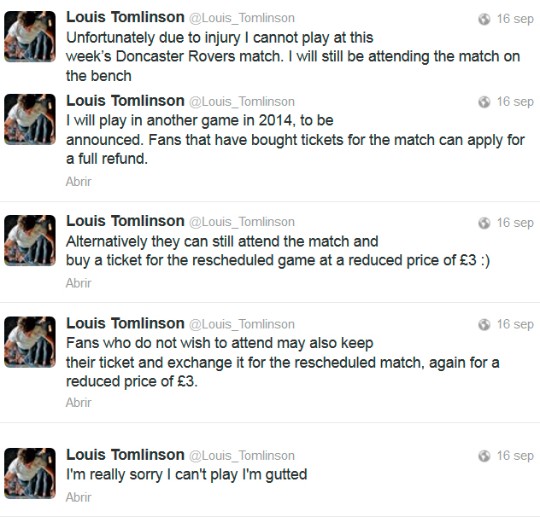Click '16 sep' timestamp on last tweet
The height and width of the screenshot is (517, 540).
tap(515, 456)
